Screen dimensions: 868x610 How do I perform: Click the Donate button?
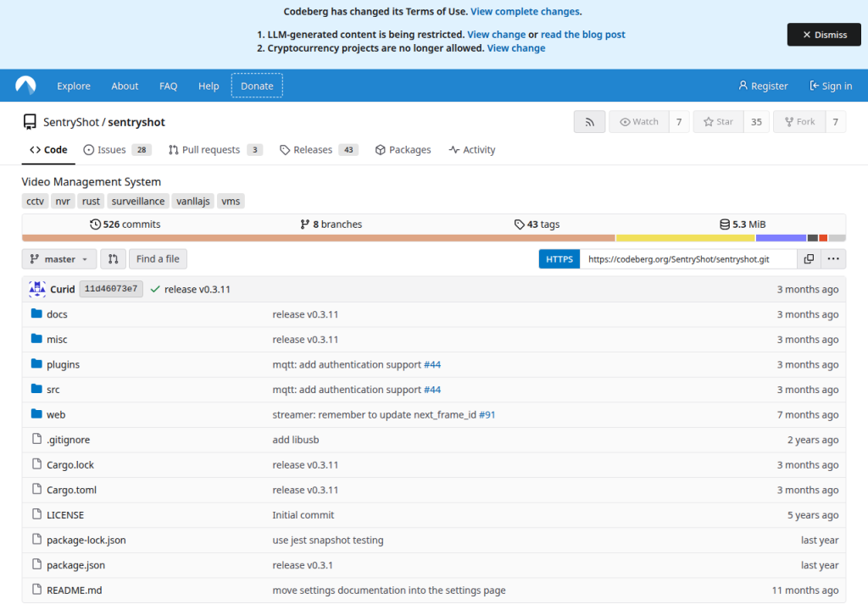pos(257,86)
